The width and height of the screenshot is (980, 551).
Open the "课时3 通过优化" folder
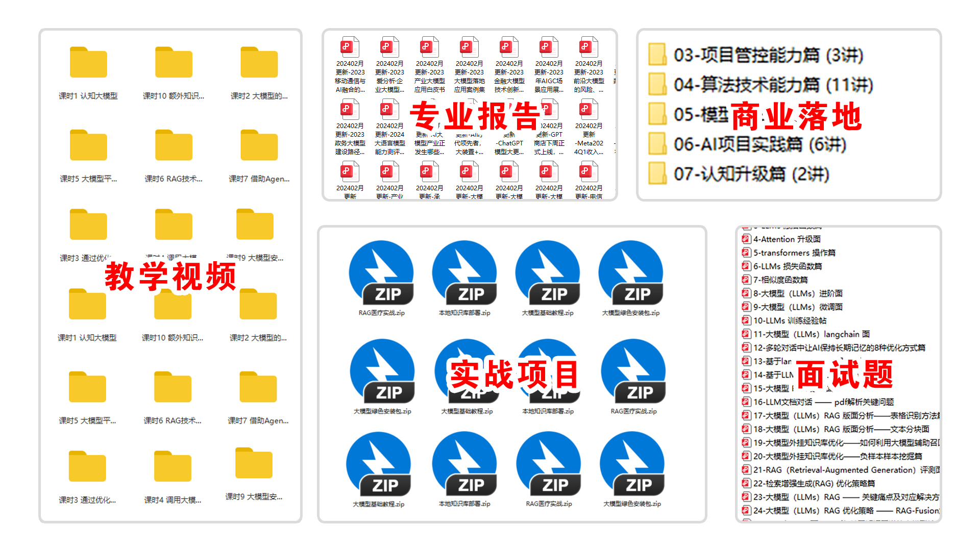point(88,223)
